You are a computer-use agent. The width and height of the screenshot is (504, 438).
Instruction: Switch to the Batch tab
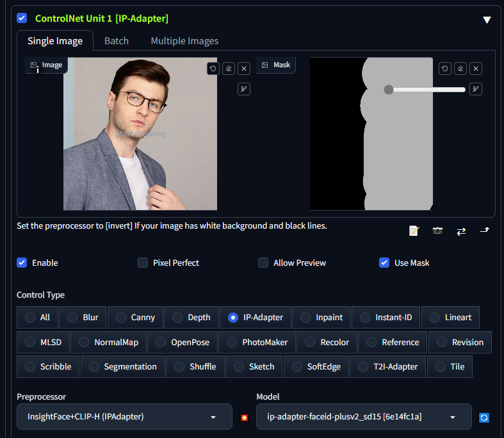pyautogui.click(x=117, y=41)
